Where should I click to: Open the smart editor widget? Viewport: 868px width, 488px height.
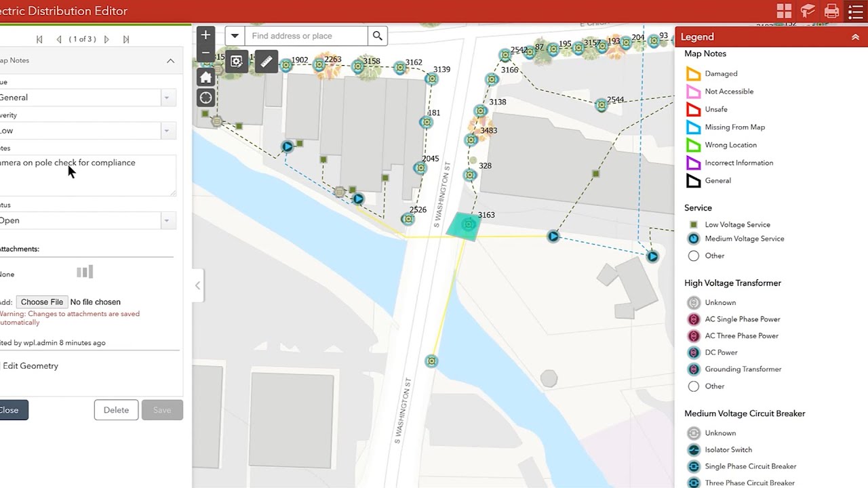pyautogui.click(x=236, y=62)
